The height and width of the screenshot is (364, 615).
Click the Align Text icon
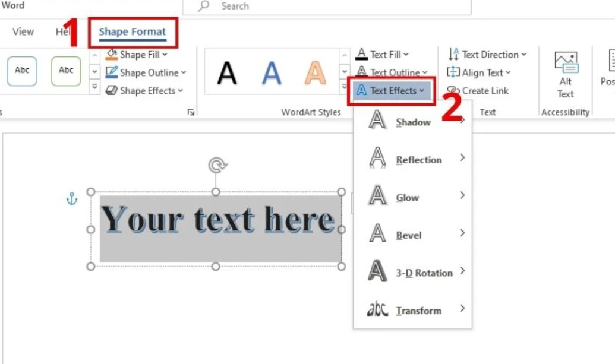(453, 72)
